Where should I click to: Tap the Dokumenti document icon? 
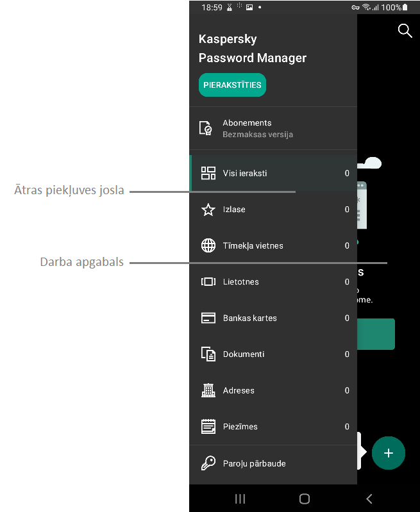point(208,354)
